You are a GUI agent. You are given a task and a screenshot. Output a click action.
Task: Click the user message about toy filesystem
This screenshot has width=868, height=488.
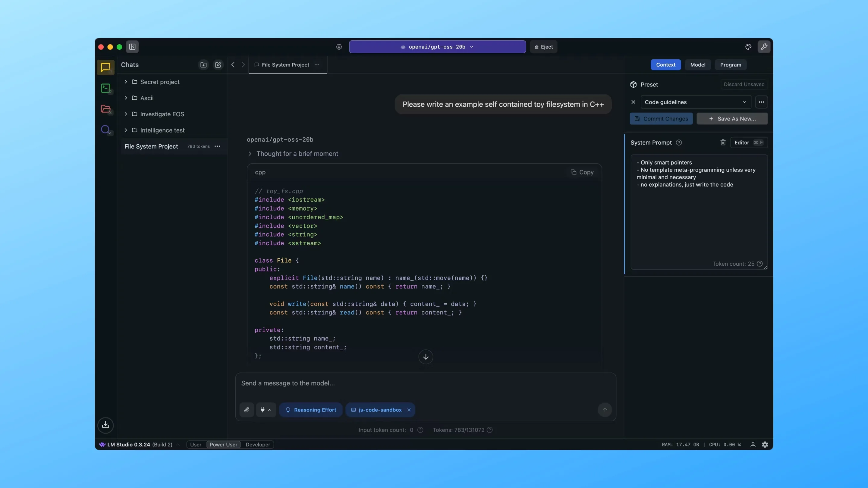[x=503, y=105]
